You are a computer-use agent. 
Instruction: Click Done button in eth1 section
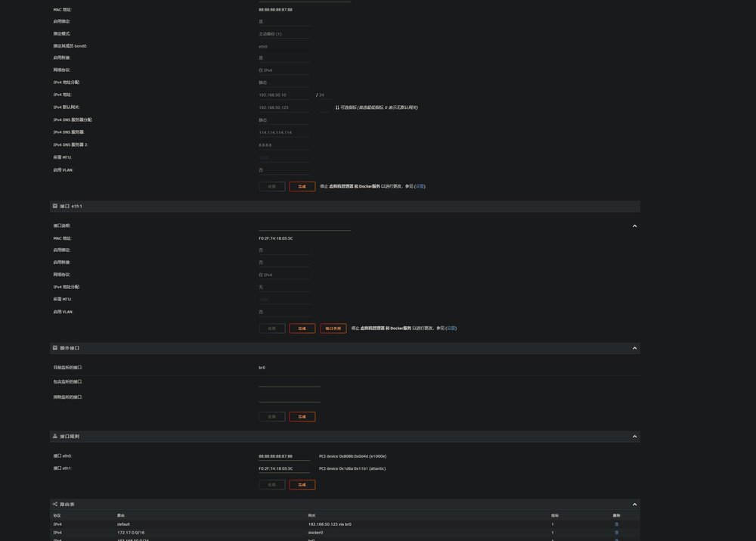[302, 328]
